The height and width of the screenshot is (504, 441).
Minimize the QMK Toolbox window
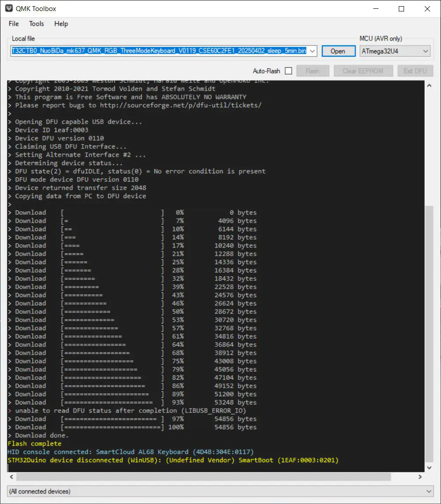point(376,9)
